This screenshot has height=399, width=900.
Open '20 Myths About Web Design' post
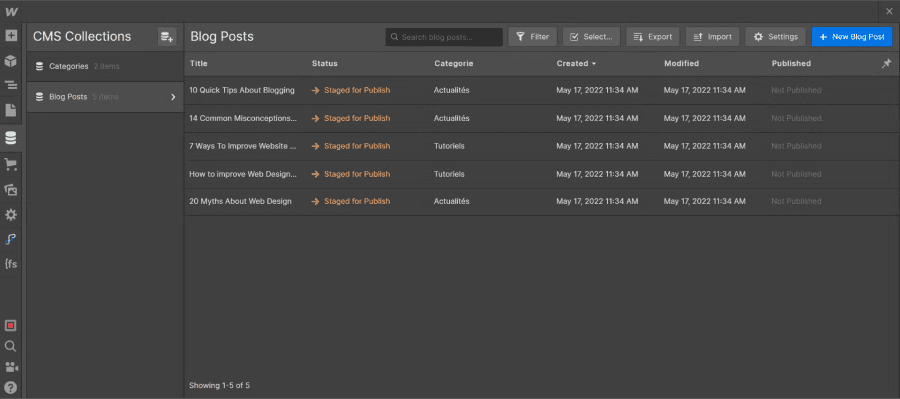coord(240,202)
